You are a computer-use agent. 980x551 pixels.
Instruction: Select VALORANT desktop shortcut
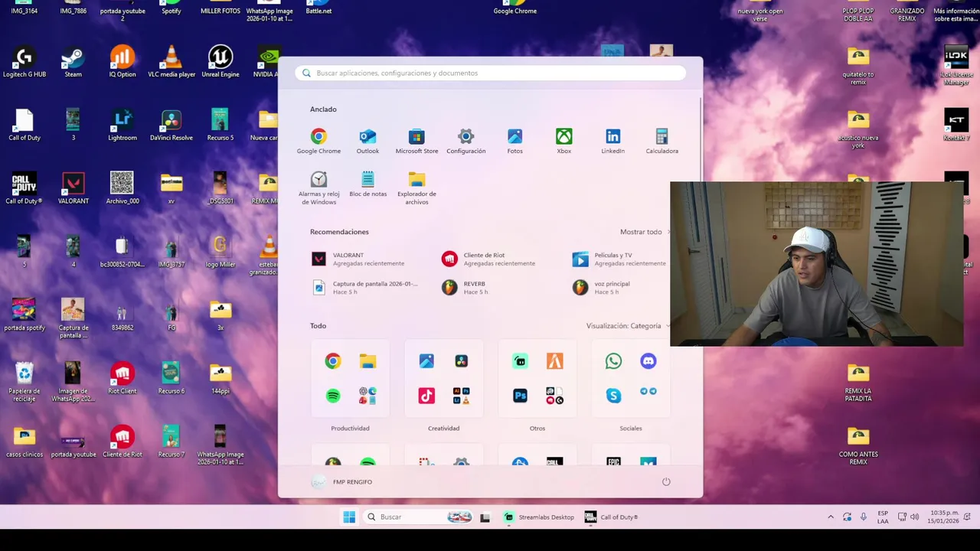coord(73,189)
